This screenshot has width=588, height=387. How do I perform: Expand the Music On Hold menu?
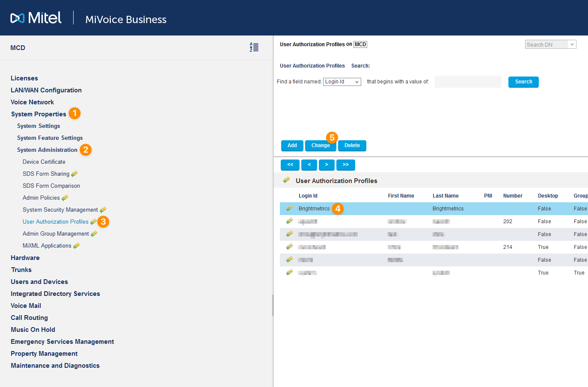pyautogui.click(x=33, y=330)
